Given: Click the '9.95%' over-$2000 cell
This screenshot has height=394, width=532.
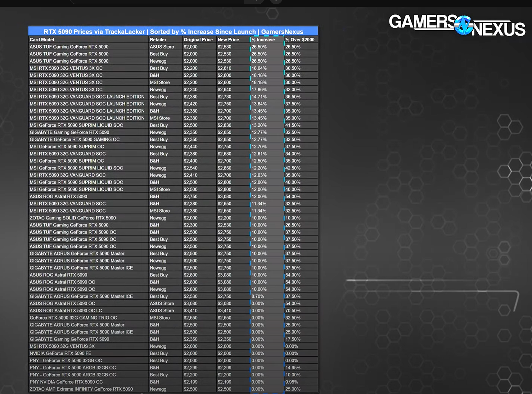Looking at the screenshot, I should [x=292, y=382].
